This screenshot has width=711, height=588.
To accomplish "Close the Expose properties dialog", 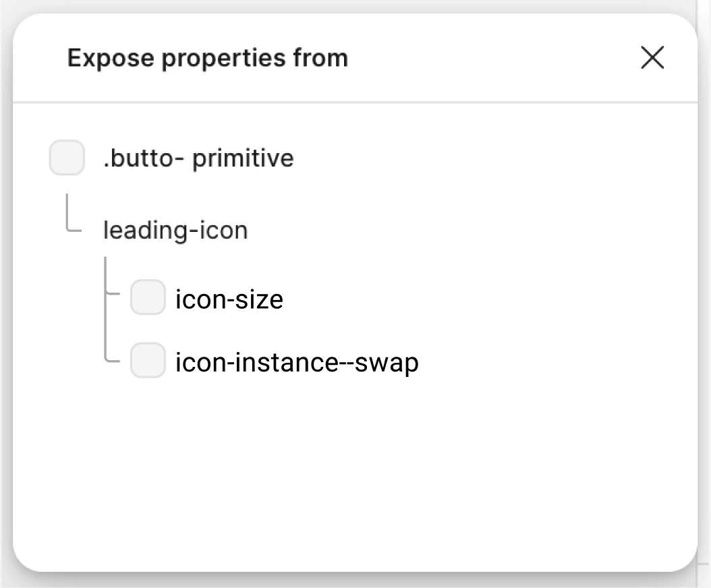I will (x=652, y=59).
